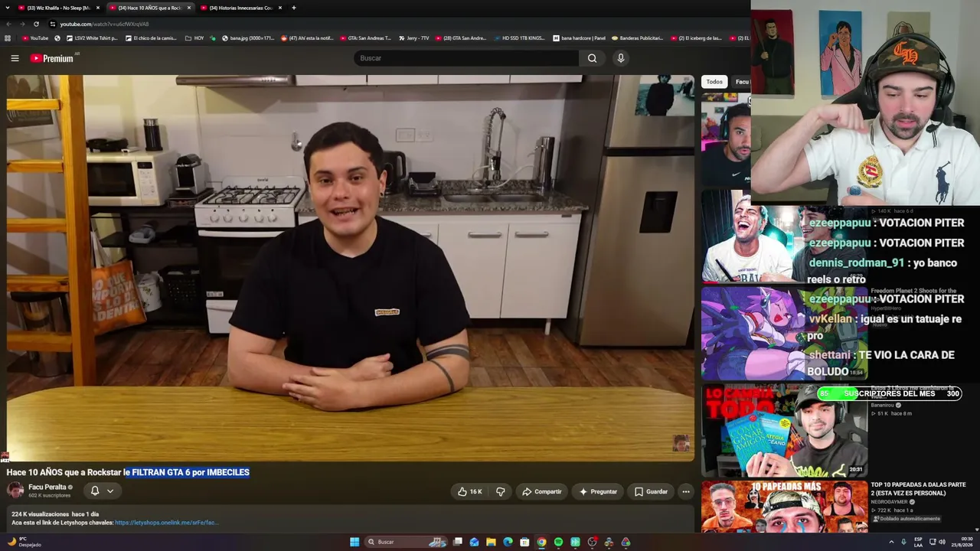Click the main video player
The width and height of the screenshot is (980, 551).
(x=351, y=268)
